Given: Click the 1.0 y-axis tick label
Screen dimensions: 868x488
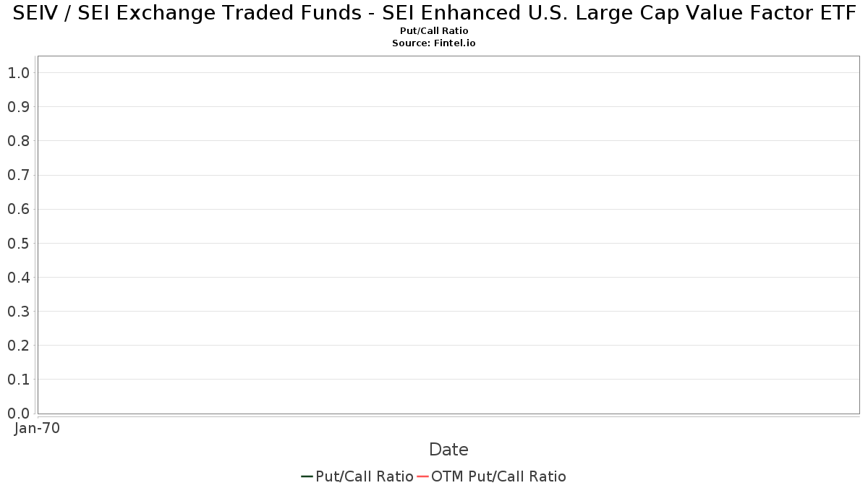Looking at the screenshot, I should (18, 72).
